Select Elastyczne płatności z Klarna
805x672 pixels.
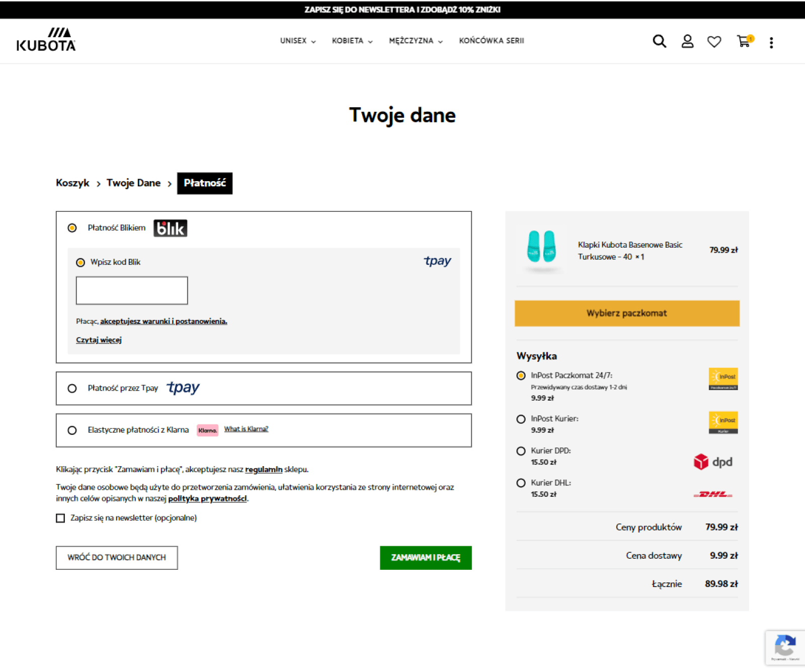72,430
